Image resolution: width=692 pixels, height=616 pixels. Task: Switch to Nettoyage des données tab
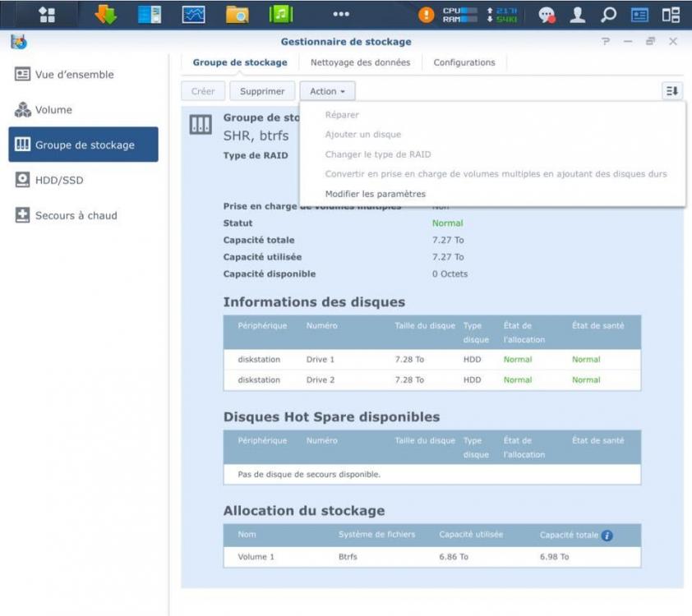360,62
